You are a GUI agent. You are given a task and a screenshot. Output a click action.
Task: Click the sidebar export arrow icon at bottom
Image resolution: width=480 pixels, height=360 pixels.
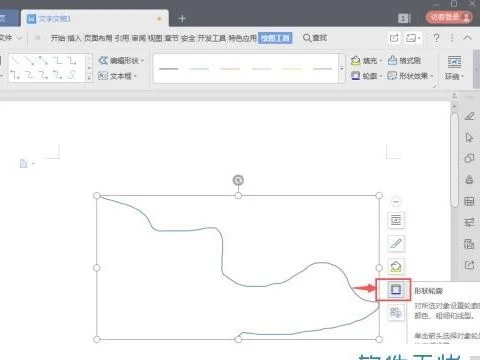[x=469, y=265]
